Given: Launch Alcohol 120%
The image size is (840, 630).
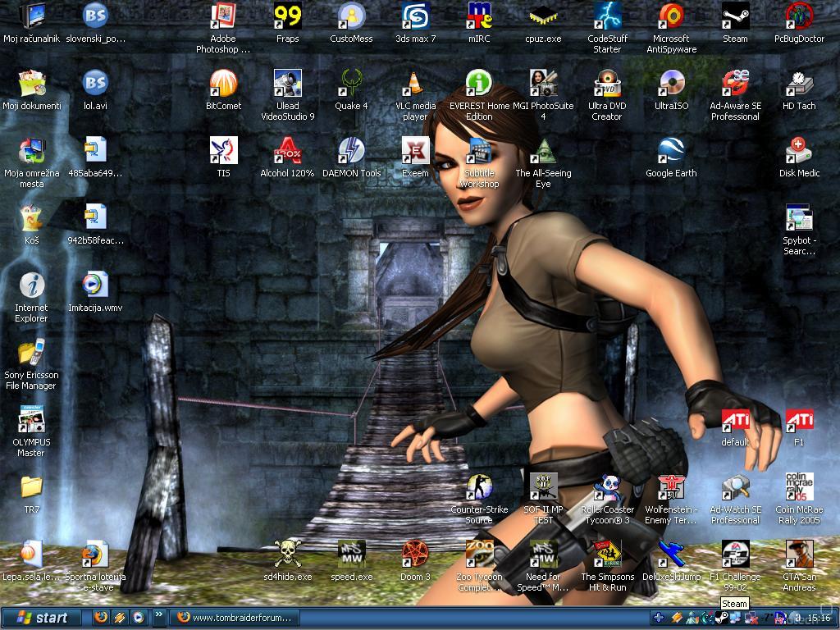Looking at the screenshot, I should point(288,157).
